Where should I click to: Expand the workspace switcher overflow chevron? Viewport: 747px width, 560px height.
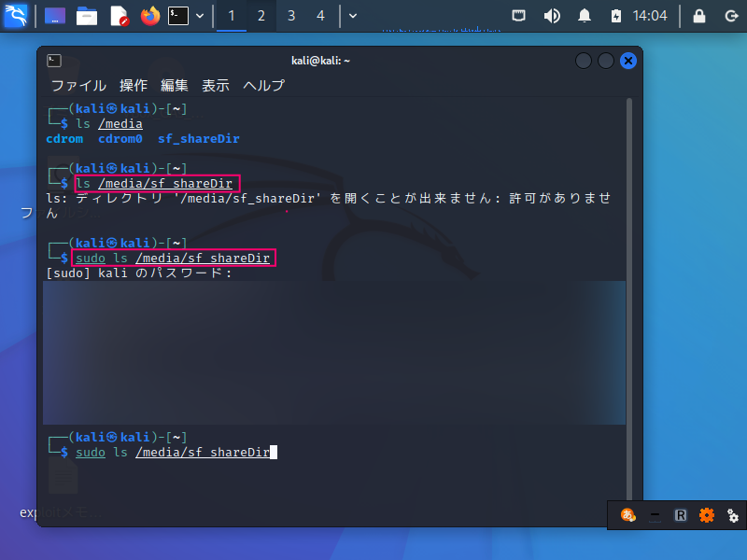point(352,16)
